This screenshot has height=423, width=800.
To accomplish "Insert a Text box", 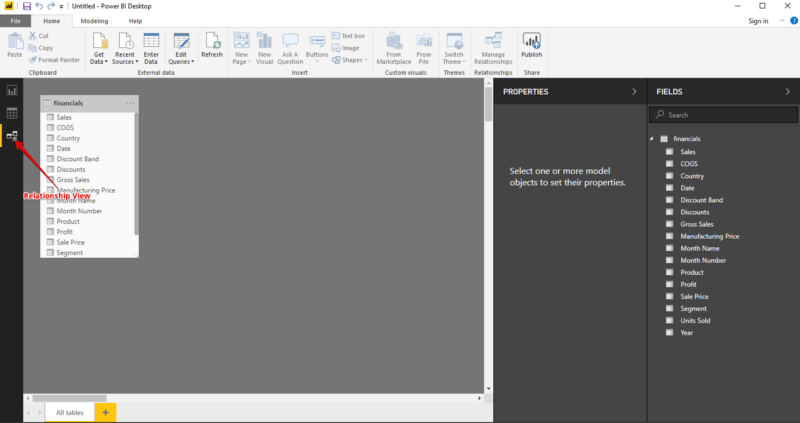I will tap(348, 36).
